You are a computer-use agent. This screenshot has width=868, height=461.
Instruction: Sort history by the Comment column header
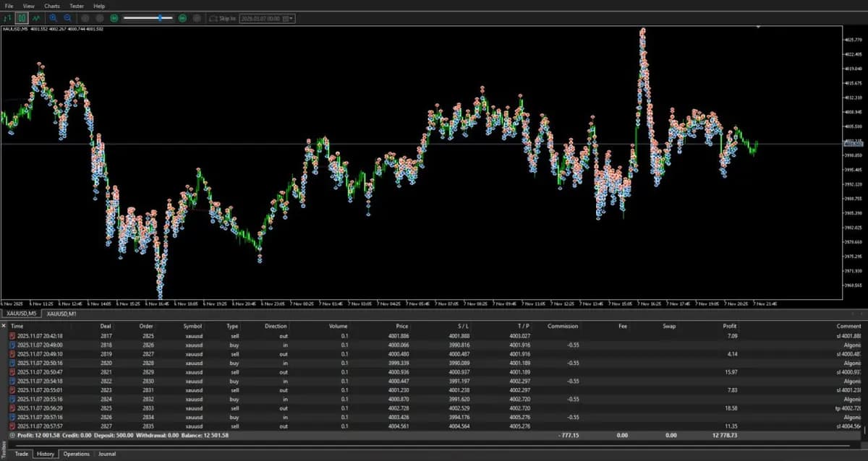[x=848, y=327]
